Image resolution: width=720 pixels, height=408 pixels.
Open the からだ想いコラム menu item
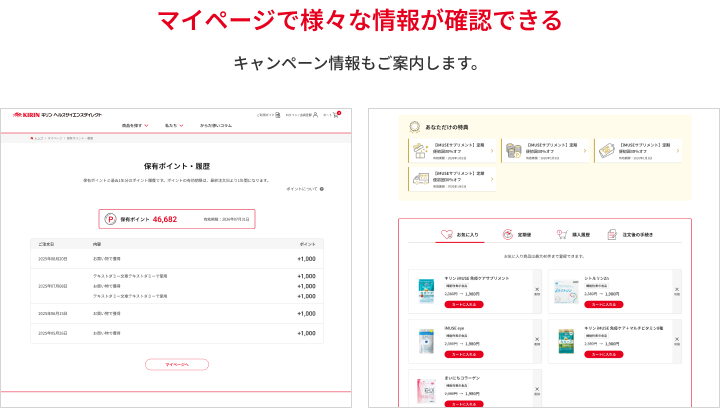(216, 125)
